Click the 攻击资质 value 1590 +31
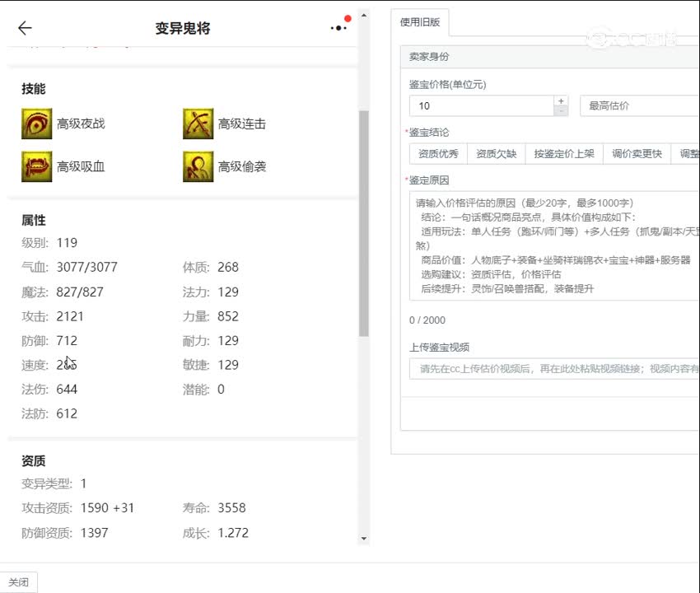 [x=107, y=508]
